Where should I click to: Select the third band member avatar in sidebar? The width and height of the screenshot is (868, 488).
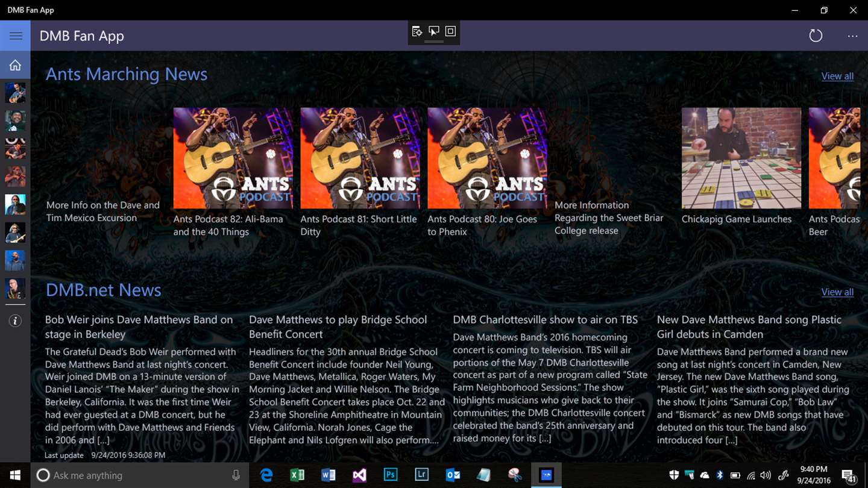(15, 149)
